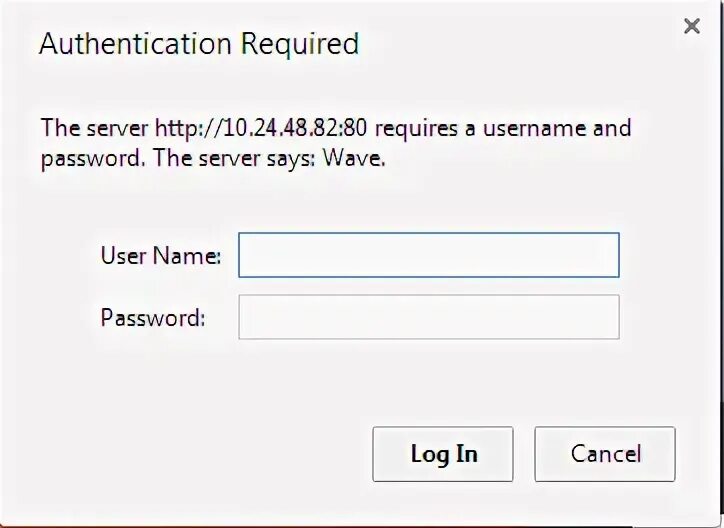Abort authentication with the Cancel button

point(605,454)
